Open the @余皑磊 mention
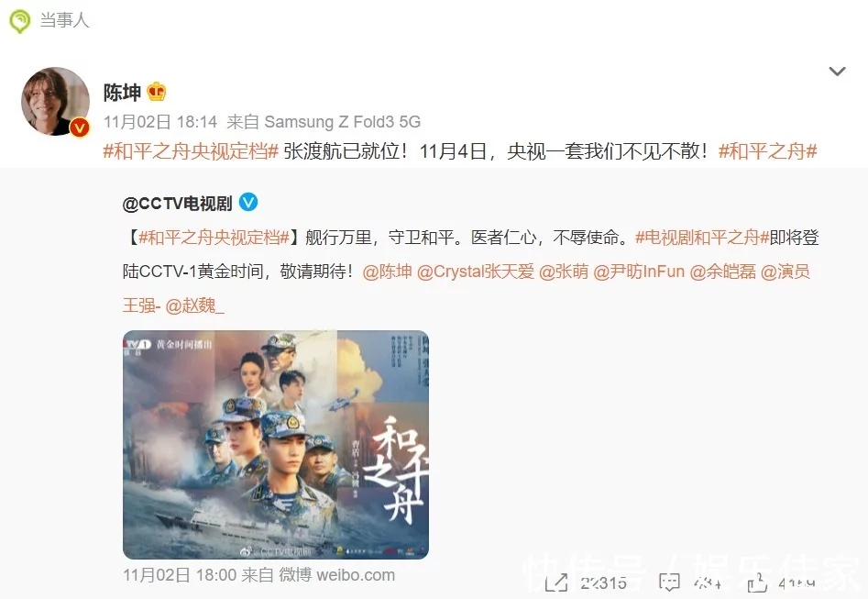868x599 pixels. tap(722, 271)
